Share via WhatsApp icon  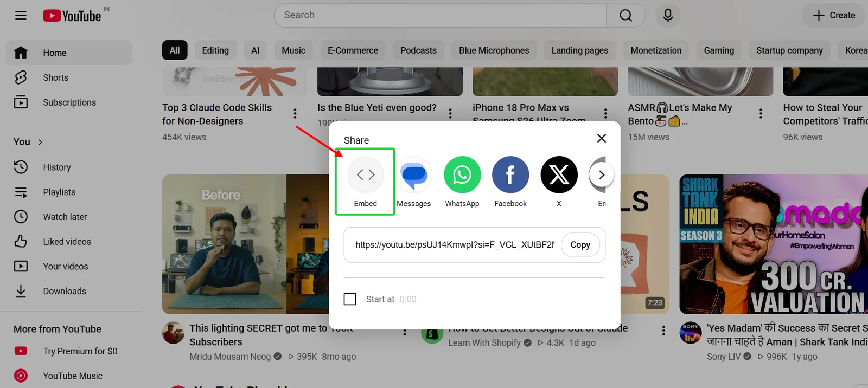point(462,182)
